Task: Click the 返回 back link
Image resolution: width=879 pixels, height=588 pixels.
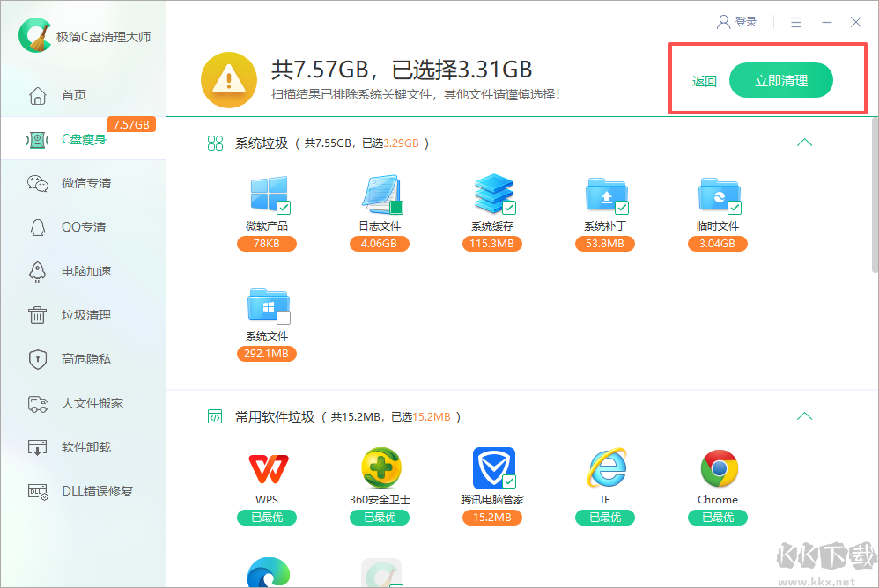Action: pos(703,79)
